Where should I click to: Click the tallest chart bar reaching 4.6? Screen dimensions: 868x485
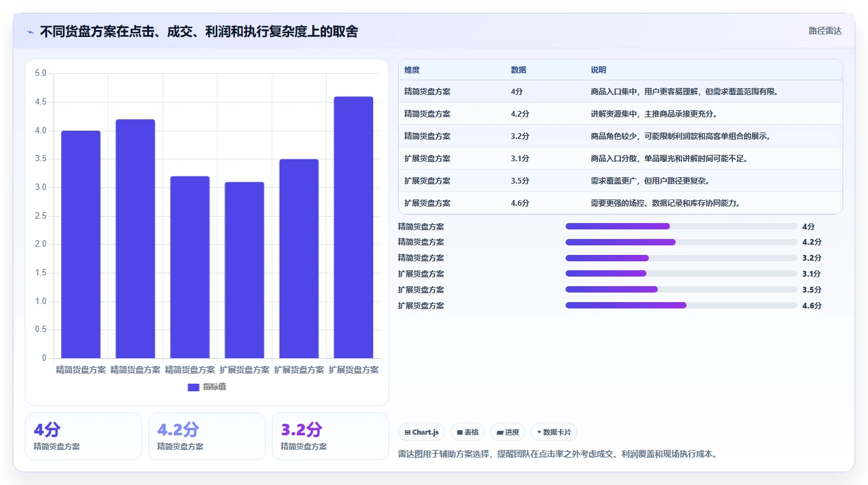353,228
